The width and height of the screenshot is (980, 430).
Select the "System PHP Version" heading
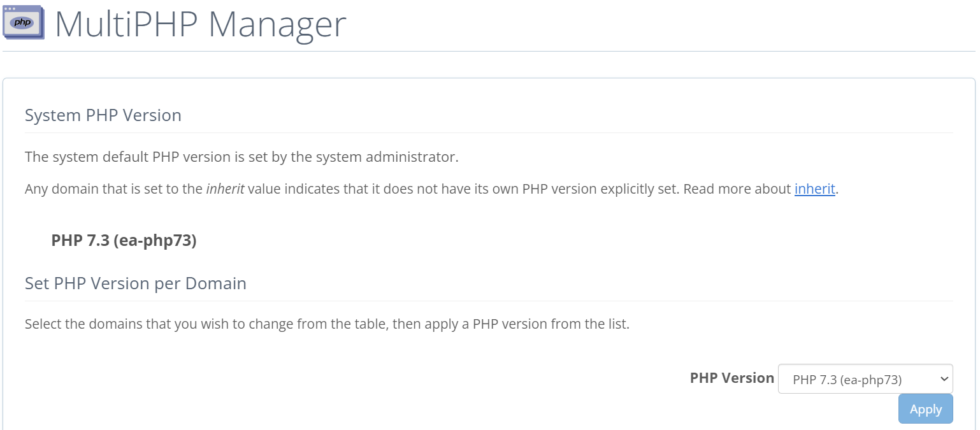pos(103,115)
